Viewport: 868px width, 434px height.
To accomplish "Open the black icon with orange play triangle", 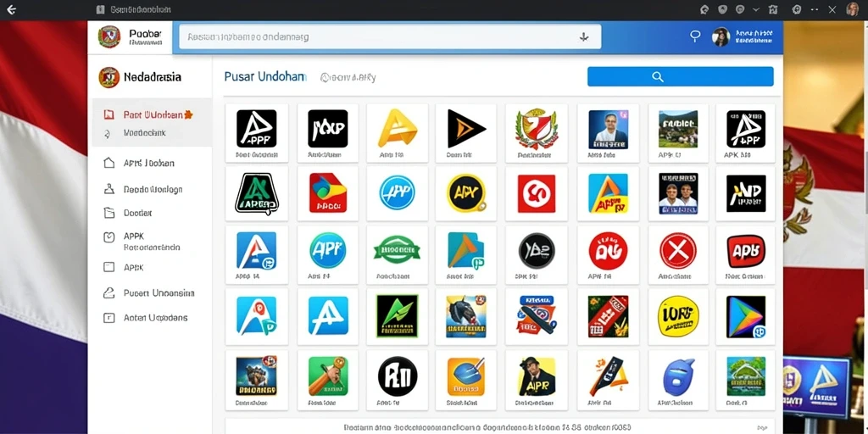I will coord(466,129).
